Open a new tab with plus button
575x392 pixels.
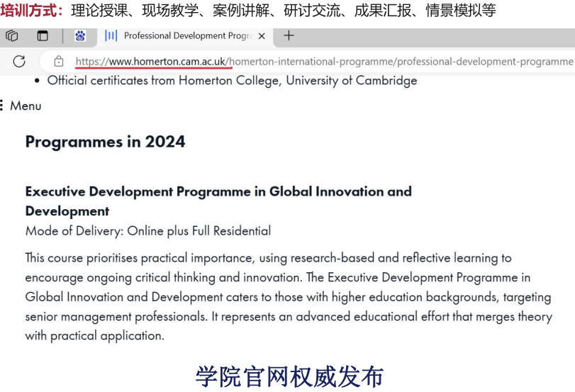[x=289, y=35]
